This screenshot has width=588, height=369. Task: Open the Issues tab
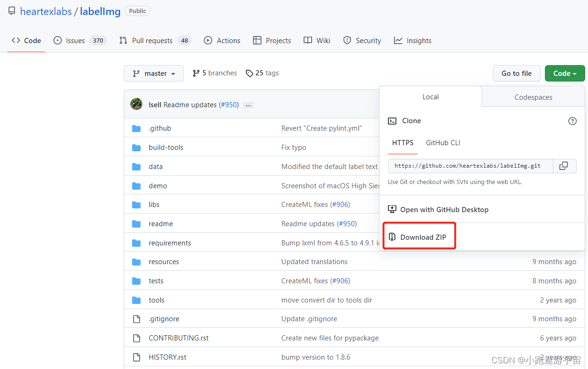80,41
